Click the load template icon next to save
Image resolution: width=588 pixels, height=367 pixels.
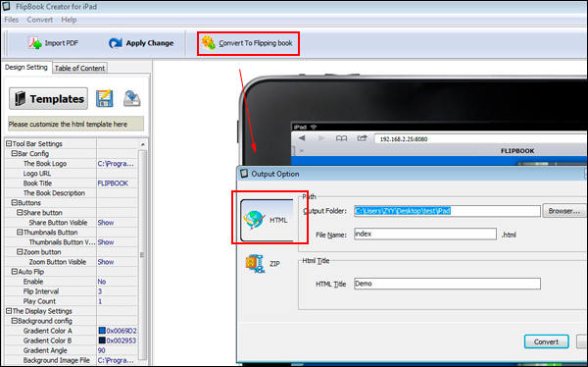click(x=132, y=98)
